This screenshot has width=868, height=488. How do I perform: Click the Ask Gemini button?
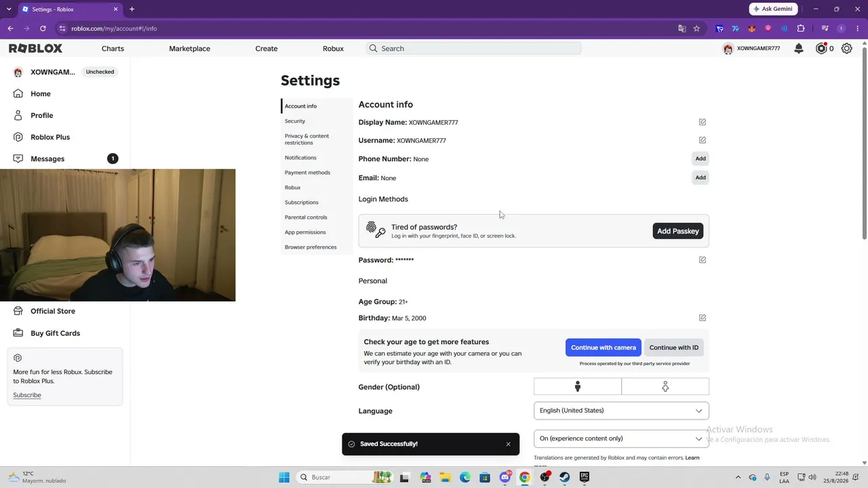[x=773, y=9]
